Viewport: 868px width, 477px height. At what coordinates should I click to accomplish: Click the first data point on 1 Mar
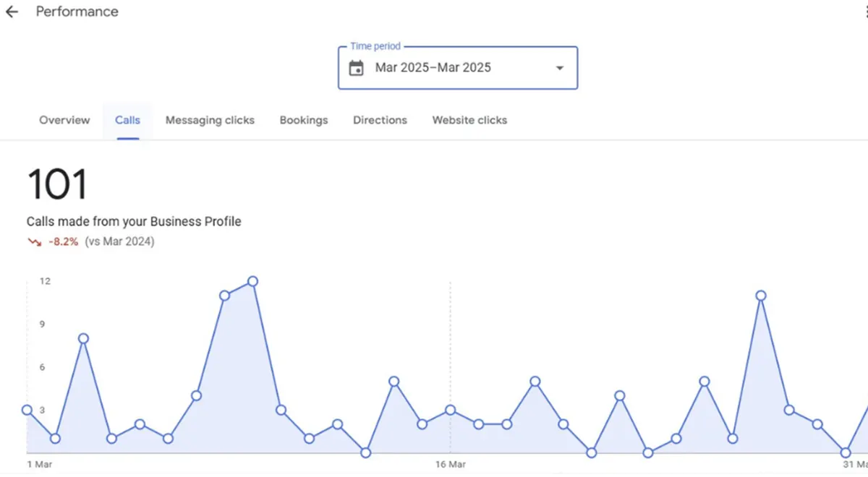click(x=27, y=410)
